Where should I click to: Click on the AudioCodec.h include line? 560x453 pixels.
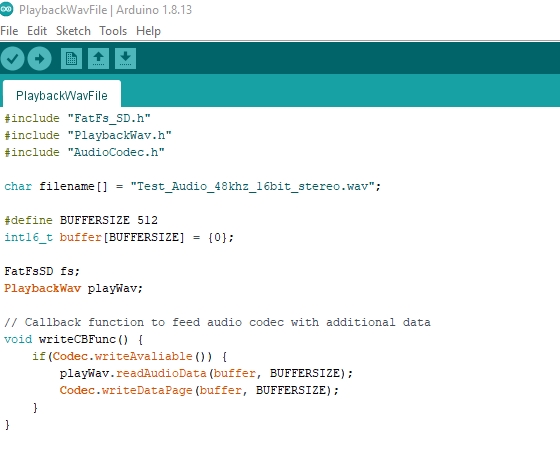click(x=85, y=152)
